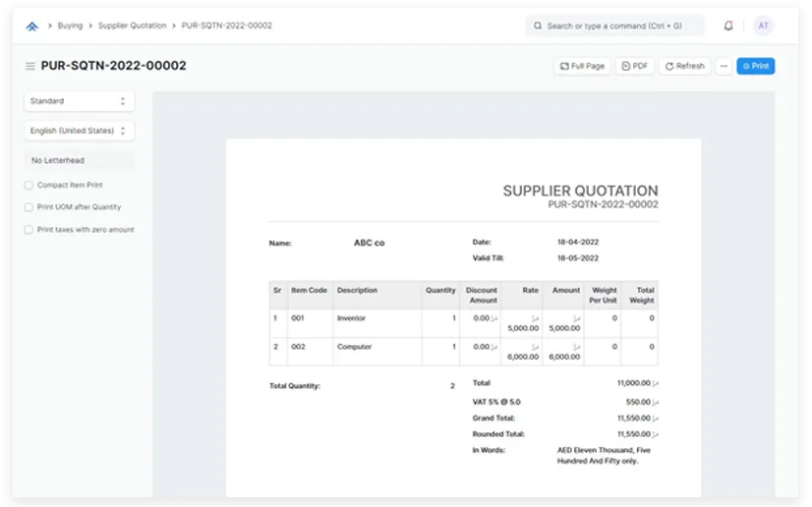Toggle Print taxes with zero amount

[x=29, y=230]
